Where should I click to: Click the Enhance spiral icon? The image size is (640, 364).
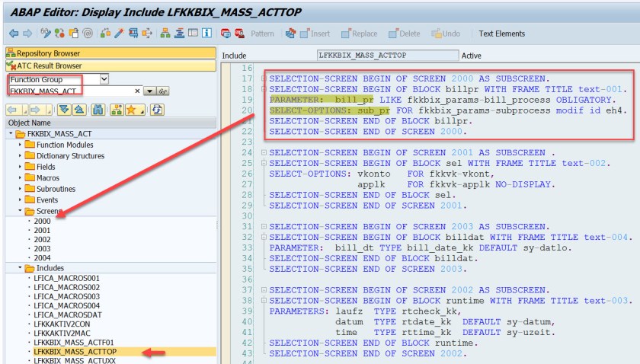click(88, 34)
